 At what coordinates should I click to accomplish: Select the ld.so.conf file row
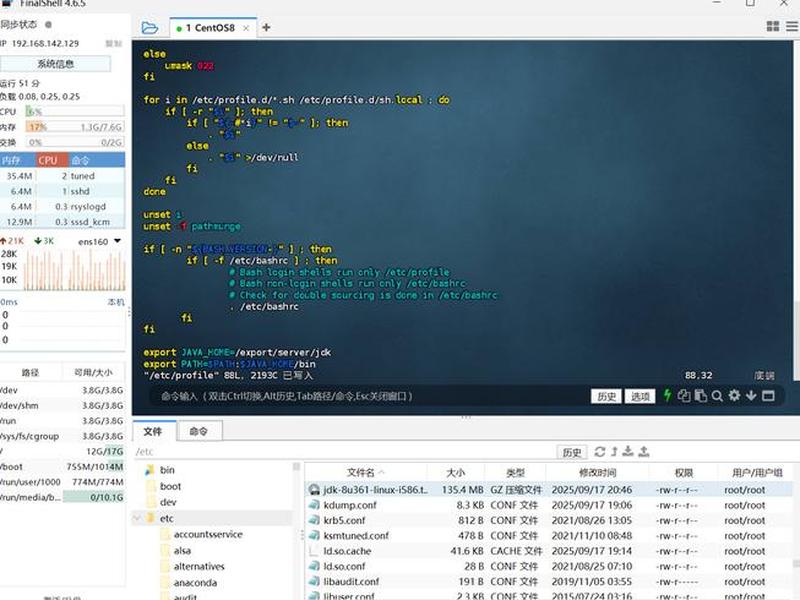pyautogui.click(x=548, y=566)
